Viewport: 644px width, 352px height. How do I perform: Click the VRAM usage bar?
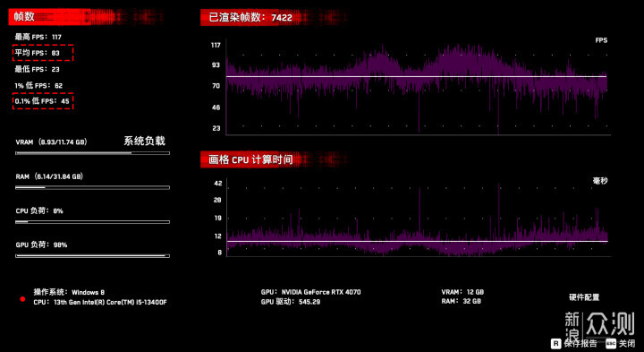92,153
